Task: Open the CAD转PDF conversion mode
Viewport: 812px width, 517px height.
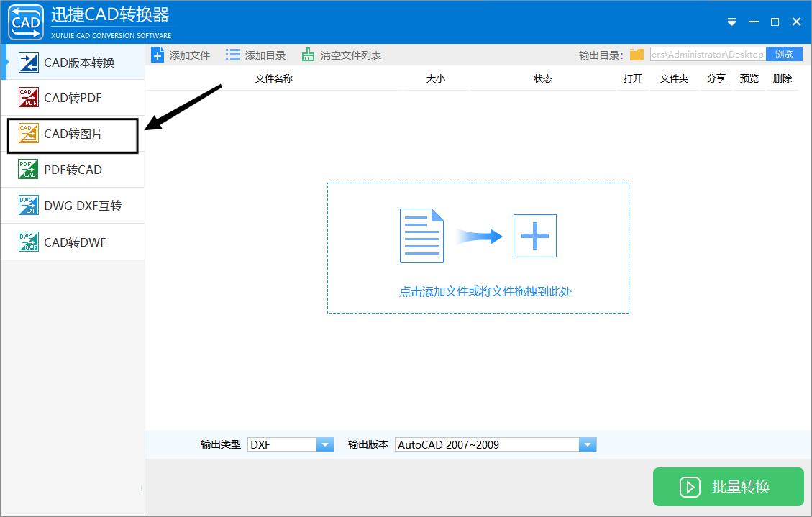Action: (x=30, y=98)
